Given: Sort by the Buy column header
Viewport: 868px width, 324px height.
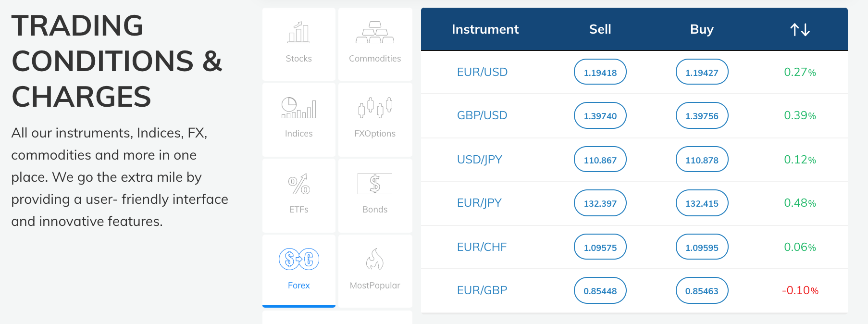Looking at the screenshot, I should [702, 29].
